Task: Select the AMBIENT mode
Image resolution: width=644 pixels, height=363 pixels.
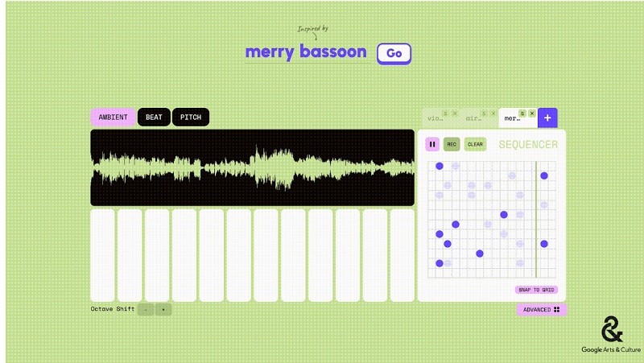Action: [x=113, y=117]
